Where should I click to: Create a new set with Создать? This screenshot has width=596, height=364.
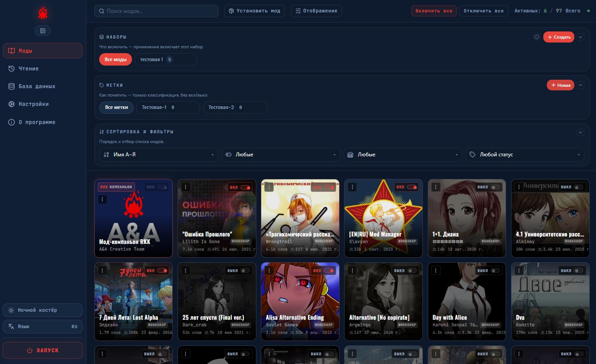coord(559,37)
